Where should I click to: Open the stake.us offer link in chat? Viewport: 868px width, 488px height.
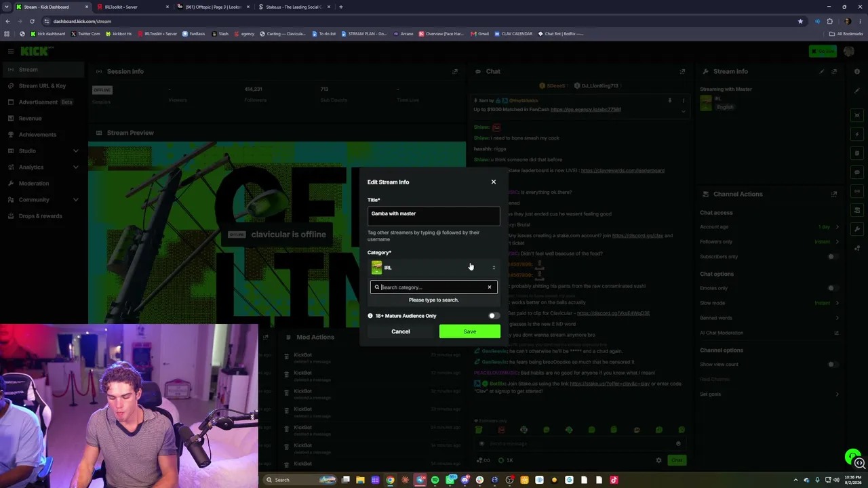pos(610,384)
